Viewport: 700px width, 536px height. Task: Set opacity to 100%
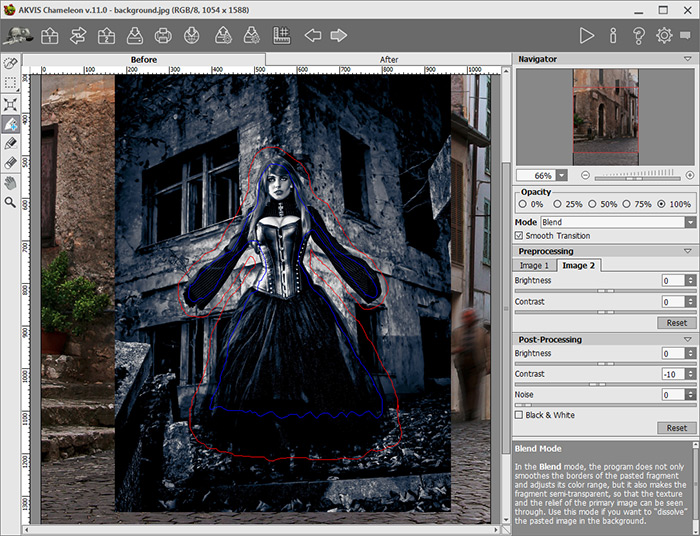tap(661, 204)
